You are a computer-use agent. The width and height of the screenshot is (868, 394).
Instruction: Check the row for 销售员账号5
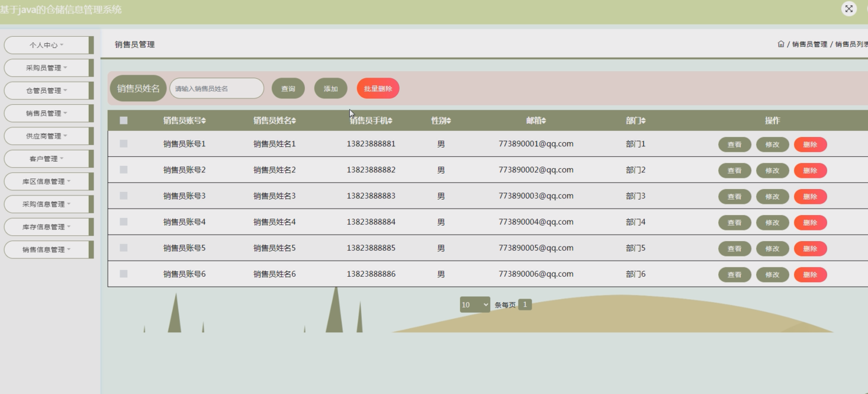click(124, 248)
